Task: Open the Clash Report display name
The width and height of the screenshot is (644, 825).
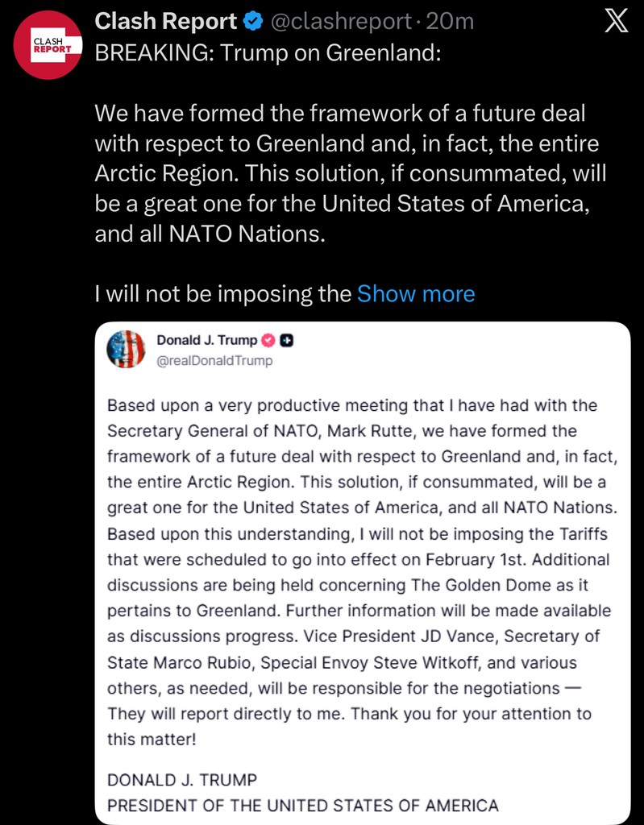Action: tap(166, 23)
